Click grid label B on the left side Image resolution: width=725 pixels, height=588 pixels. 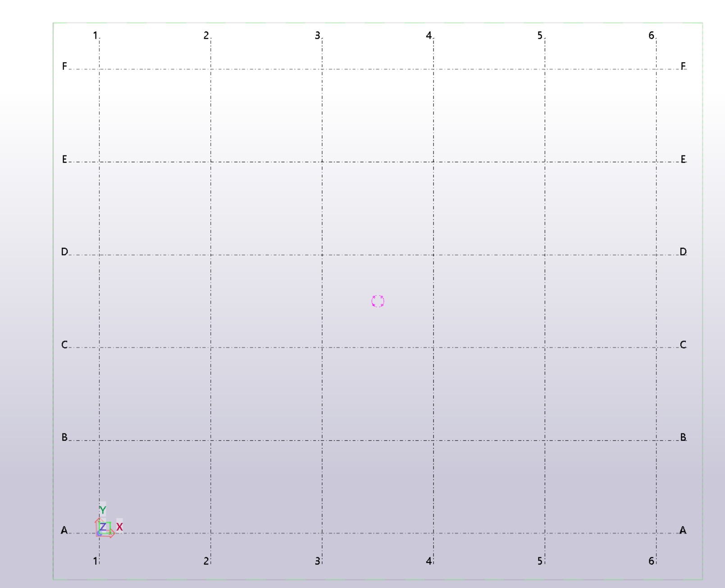coord(64,437)
